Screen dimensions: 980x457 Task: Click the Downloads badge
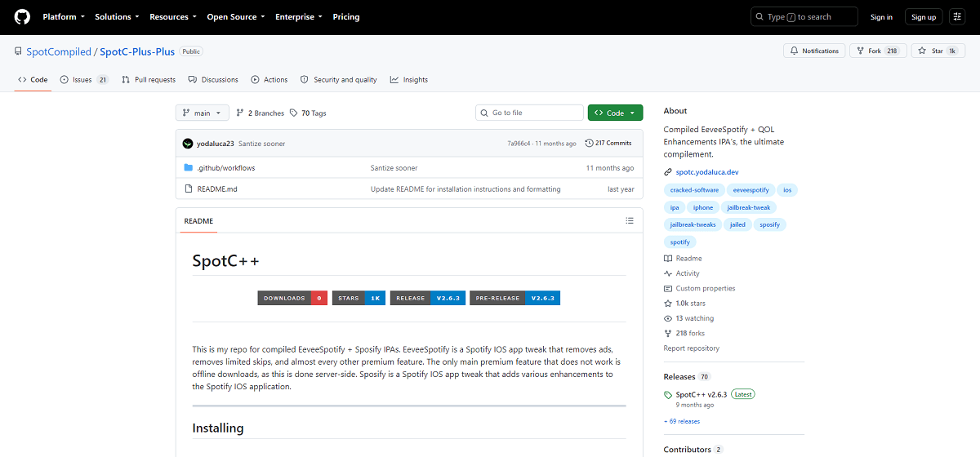pos(292,298)
